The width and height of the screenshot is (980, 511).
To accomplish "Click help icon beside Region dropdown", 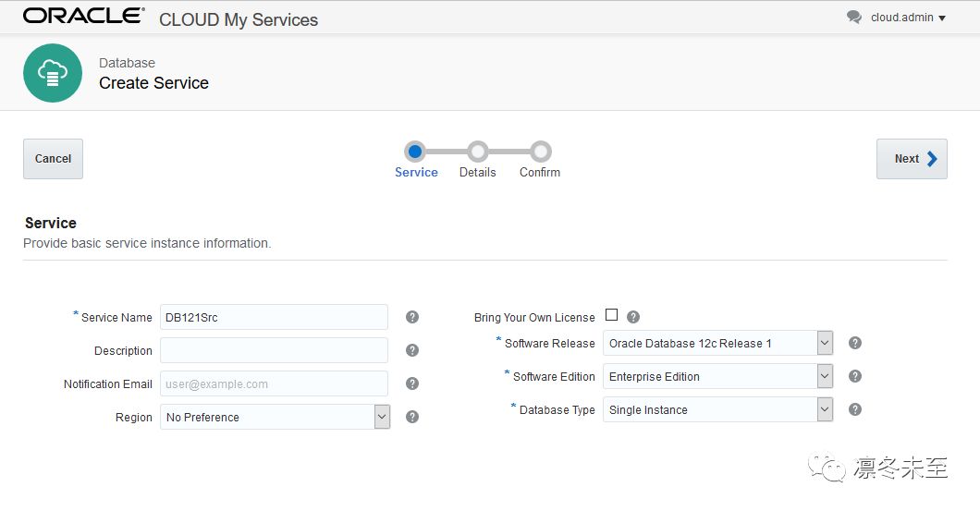I will coord(412,417).
